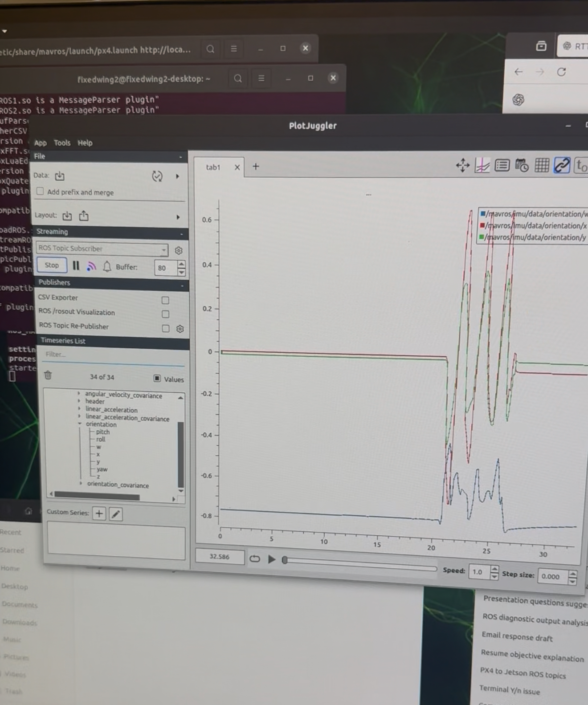Click the load layout icon
588x705 pixels.
coord(67,216)
